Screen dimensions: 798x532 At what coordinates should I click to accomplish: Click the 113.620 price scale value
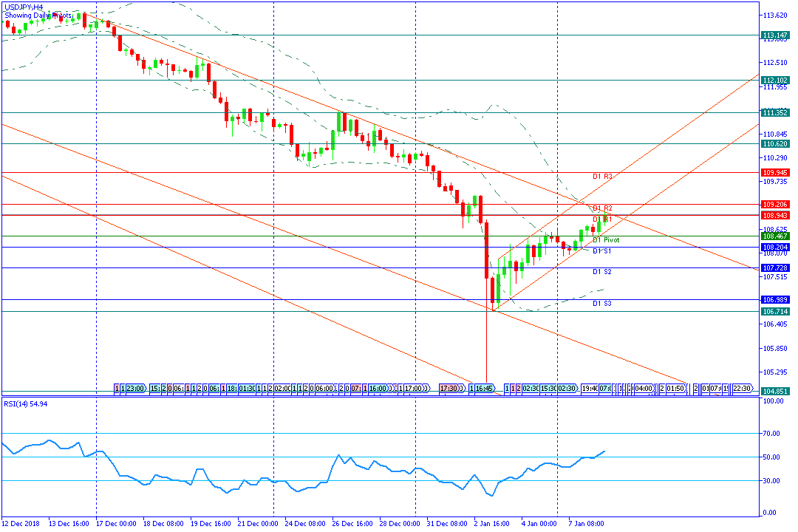(x=775, y=16)
